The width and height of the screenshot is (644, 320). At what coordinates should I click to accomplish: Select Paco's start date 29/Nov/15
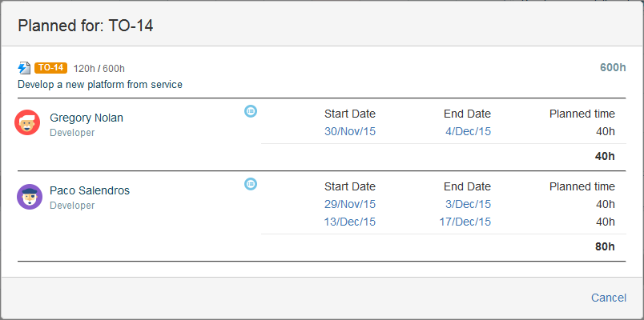click(350, 205)
